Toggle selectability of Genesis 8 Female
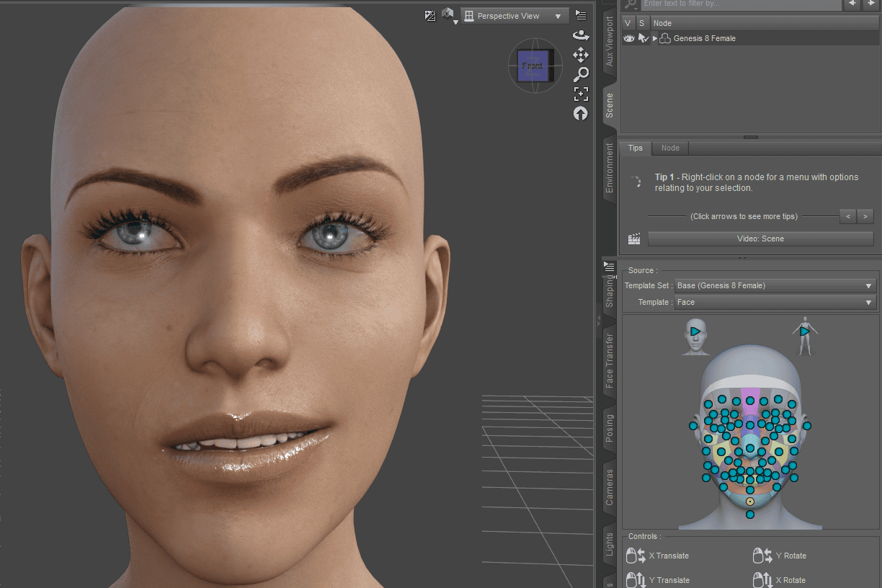882x588 pixels. pyautogui.click(x=643, y=38)
